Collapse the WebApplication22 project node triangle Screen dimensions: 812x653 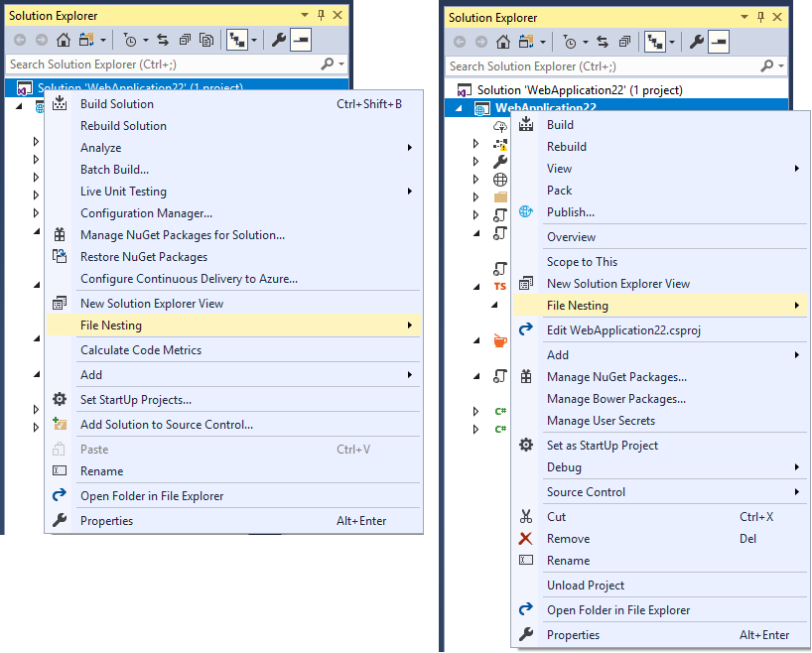459,106
